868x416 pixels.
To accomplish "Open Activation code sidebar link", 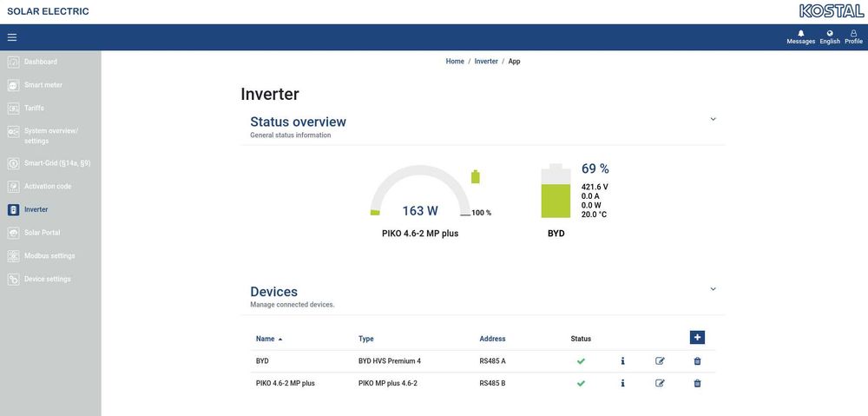I will [x=48, y=187].
